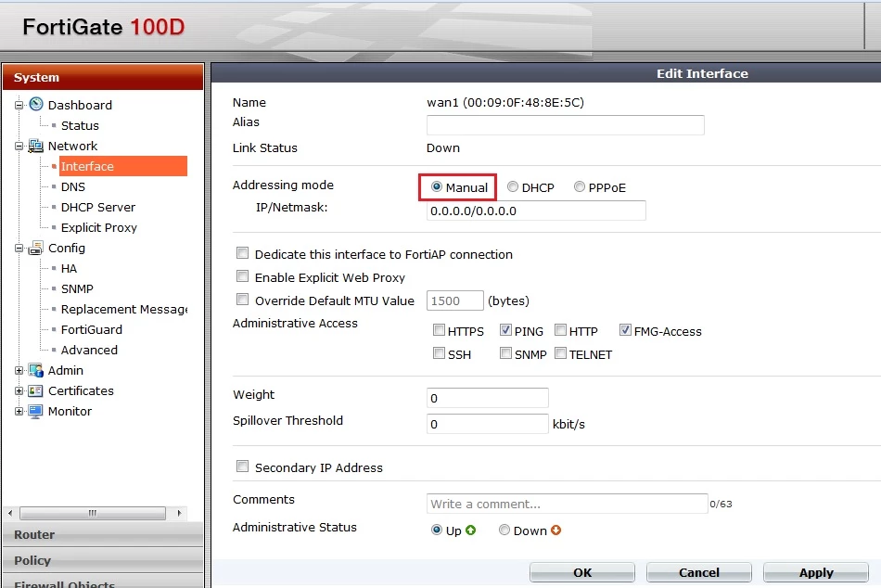
Task: Expand the Certificates tree node
Action: point(19,390)
